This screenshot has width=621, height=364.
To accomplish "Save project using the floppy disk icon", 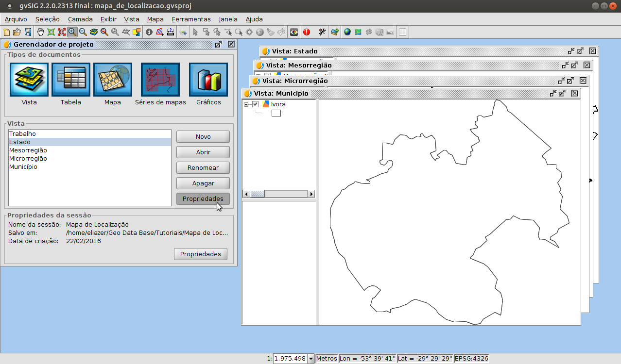I will 28,32.
